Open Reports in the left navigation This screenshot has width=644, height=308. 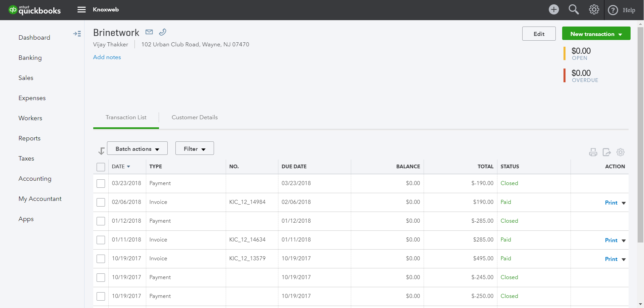[30, 138]
